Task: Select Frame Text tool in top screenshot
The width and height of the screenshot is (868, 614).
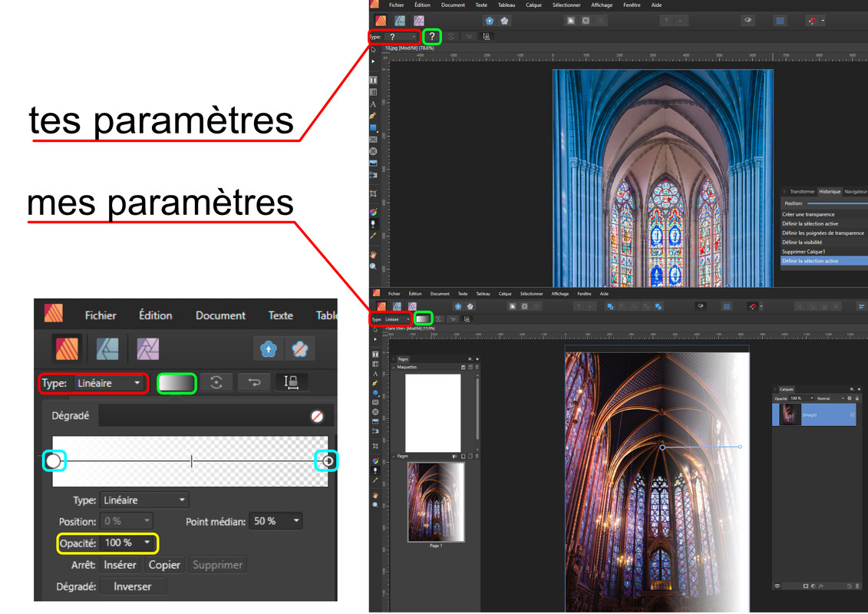Action: coord(373,81)
